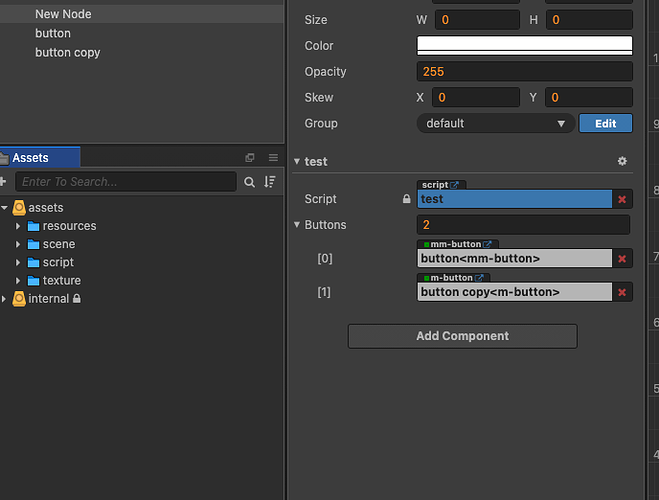Screen dimensions: 659x500
Task: Click the internal database icon
Action: [x=19, y=299]
